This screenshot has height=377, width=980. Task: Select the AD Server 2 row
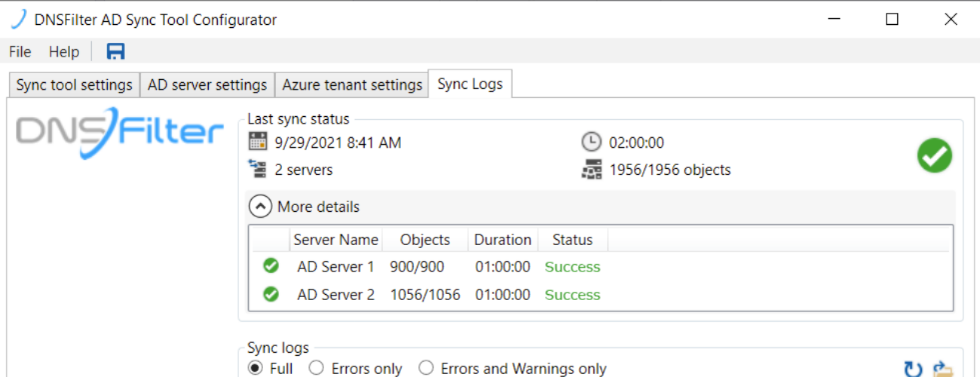tap(335, 294)
